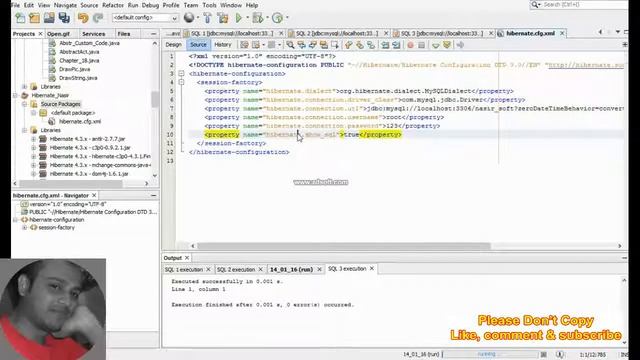The height and width of the screenshot is (360, 640).
Task: Switch to the Files panel tab
Action: [x=124, y=34]
